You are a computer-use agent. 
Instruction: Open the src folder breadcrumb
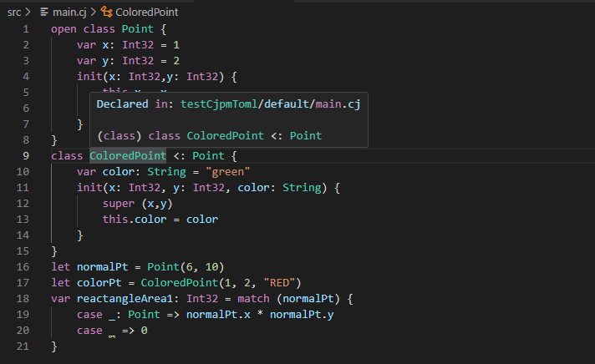click(x=13, y=13)
